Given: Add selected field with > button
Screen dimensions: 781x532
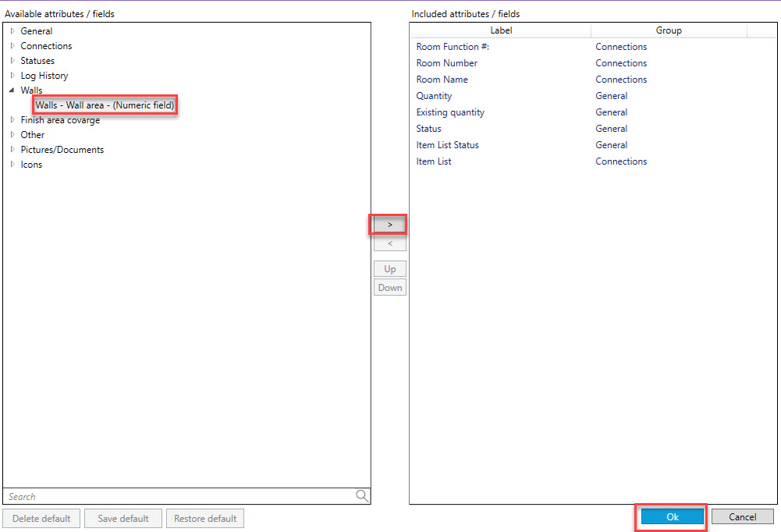Looking at the screenshot, I should click(x=390, y=225).
